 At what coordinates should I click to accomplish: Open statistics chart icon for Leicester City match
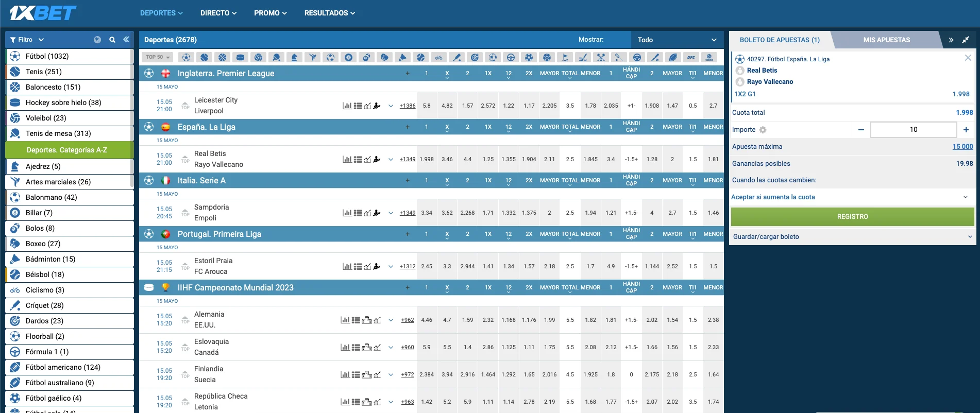pyautogui.click(x=347, y=106)
